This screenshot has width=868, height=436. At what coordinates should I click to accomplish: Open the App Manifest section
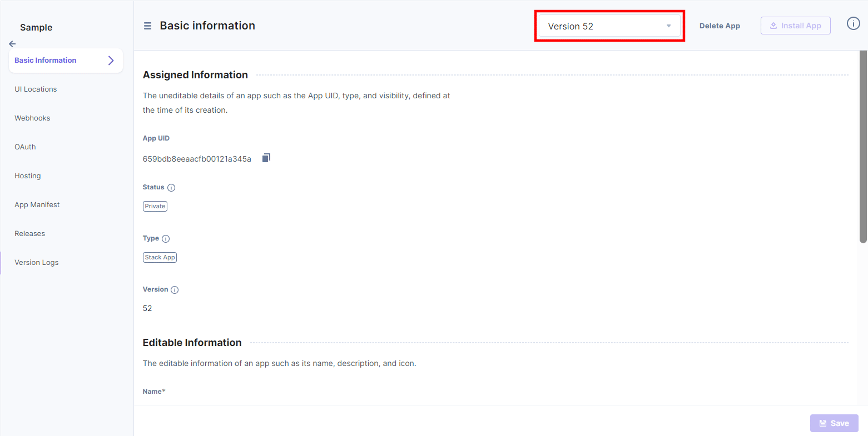tap(37, 205)
